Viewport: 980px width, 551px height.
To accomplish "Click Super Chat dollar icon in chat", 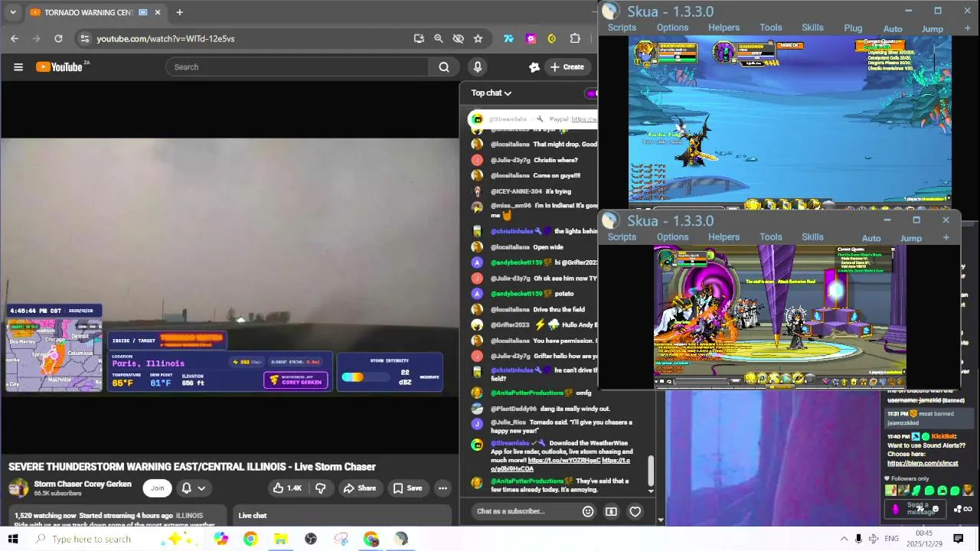I will pos(611,511).
